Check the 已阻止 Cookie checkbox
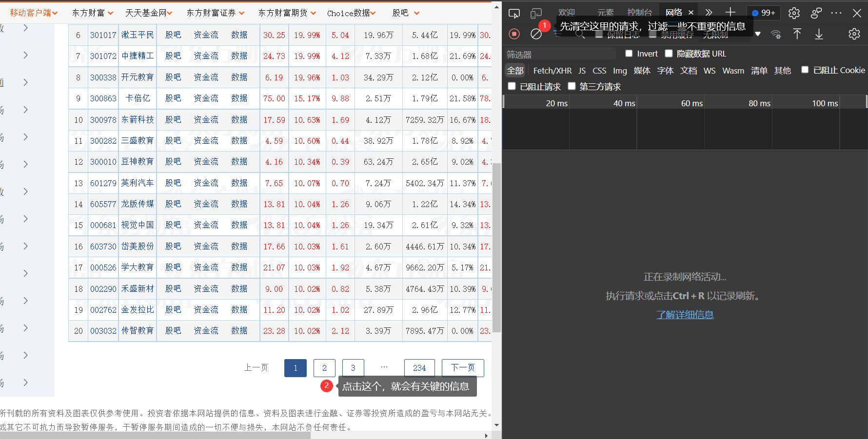Viewport: 868px width, 439px height. tap(805, 70)
